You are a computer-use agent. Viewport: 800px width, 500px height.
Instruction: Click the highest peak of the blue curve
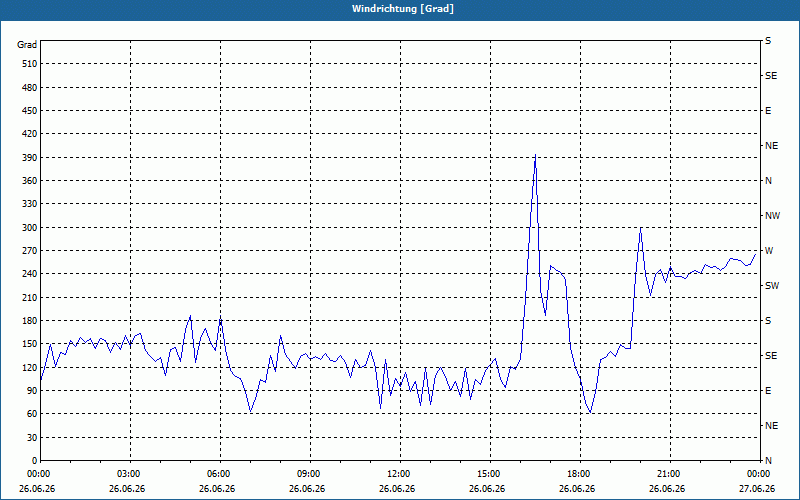tap(535, 155)
